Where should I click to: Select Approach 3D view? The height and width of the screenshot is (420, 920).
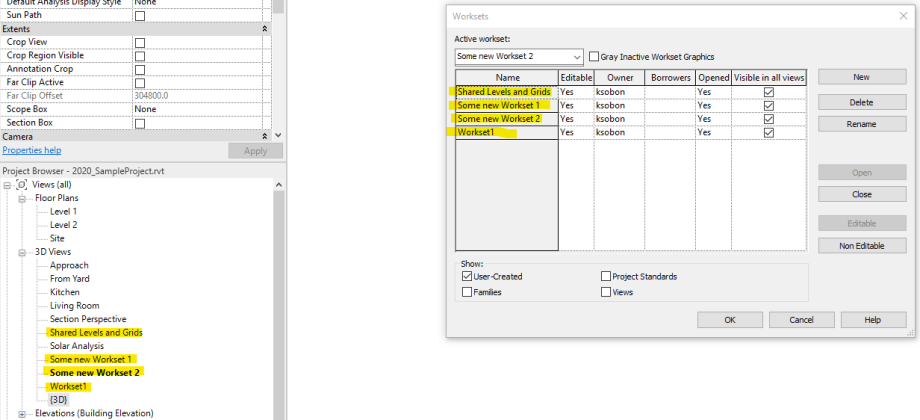69,265
